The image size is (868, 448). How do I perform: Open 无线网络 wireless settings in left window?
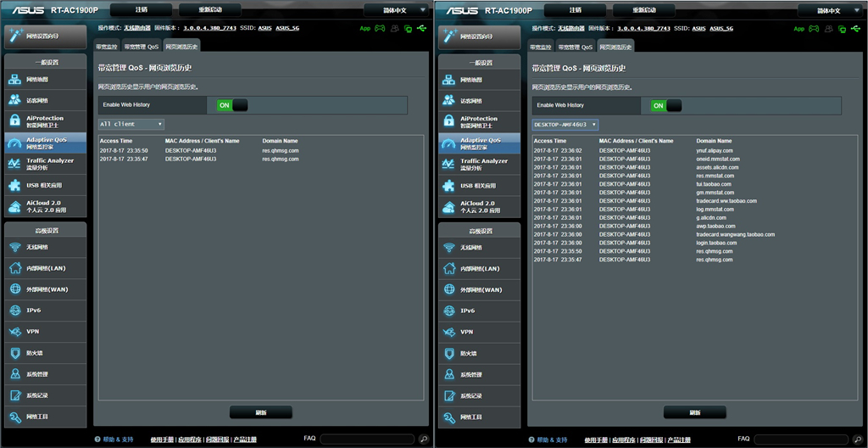(x=46, y=247)
